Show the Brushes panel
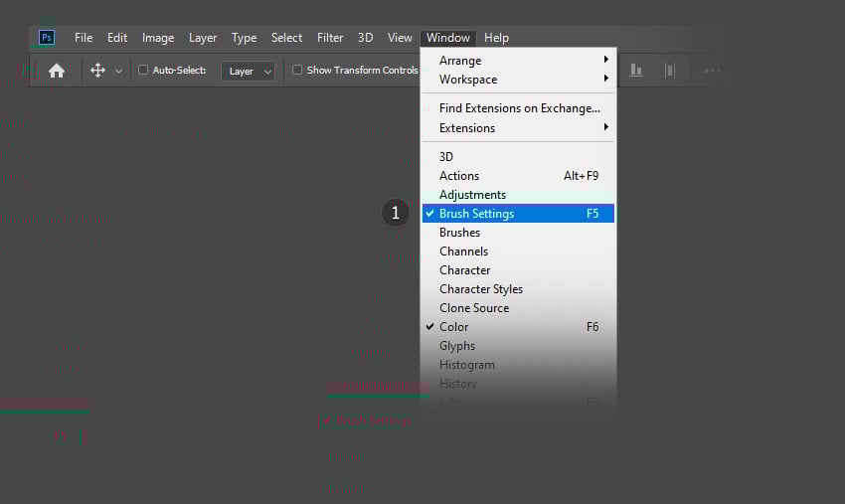The width and height of the screenshot is (845, 504). click(518, 233)
